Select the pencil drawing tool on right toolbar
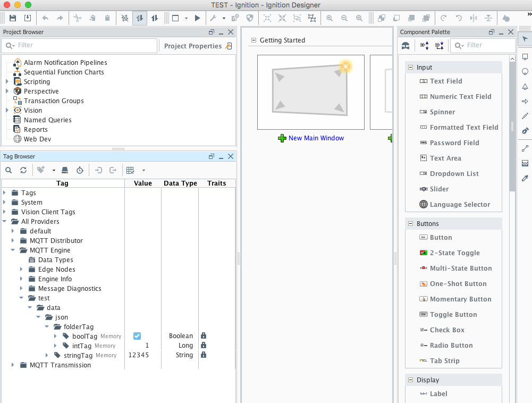This screenshot has width=532, height=403. tap(525, 116)
